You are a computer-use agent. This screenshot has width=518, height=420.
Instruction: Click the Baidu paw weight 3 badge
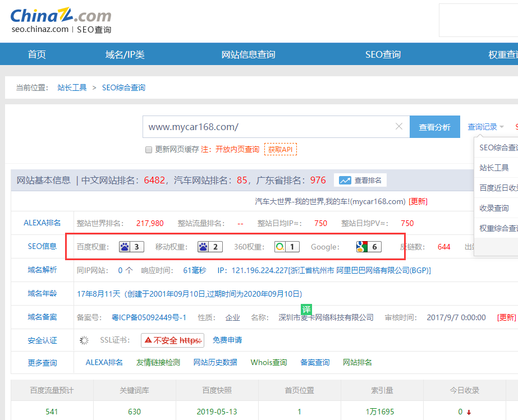131,247
